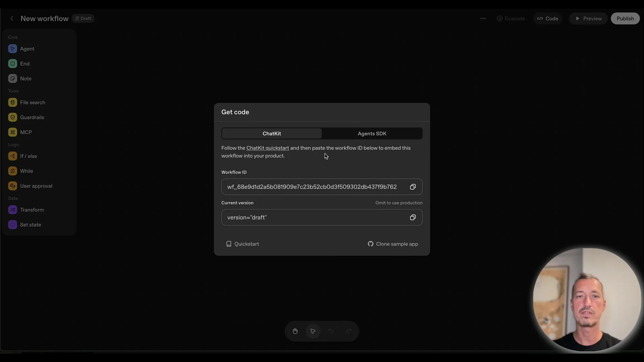Add an End node to the workflow
Image resolution: width=644 pixels, height=362 pixels.
[24, 63]
